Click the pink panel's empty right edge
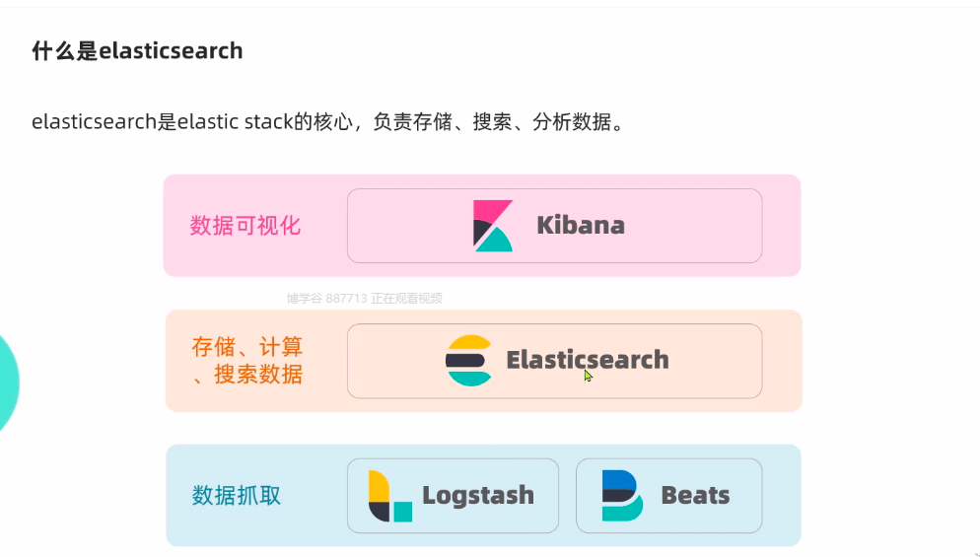This screenshot has height=557, width=980. point(781,226)
